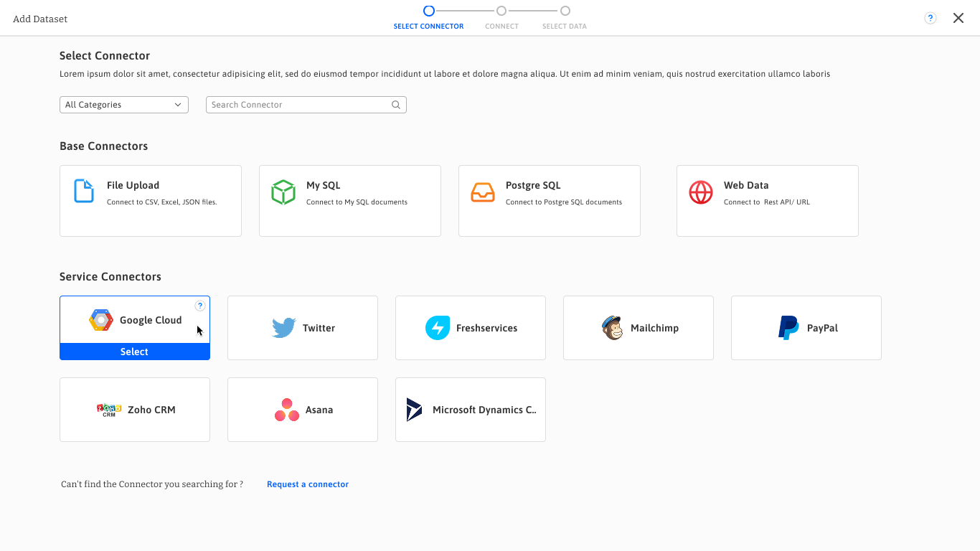Go to the Select Data step
This screenshot has height=551, width=980.
point(565,18)
